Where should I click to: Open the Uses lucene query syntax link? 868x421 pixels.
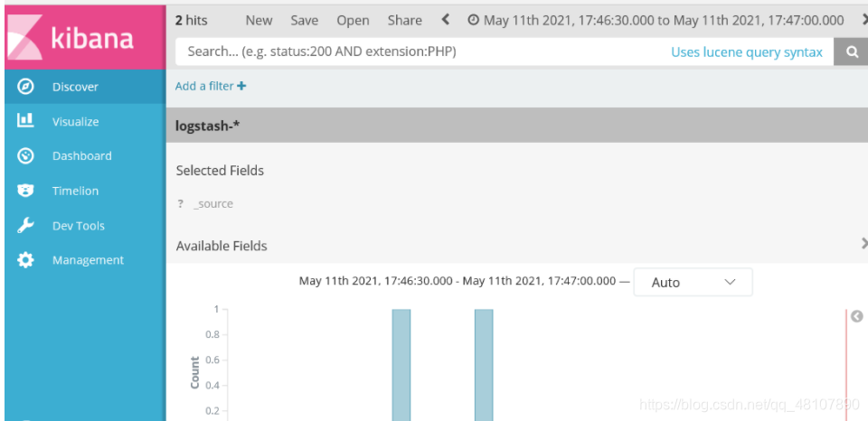[x=747, y=52]
